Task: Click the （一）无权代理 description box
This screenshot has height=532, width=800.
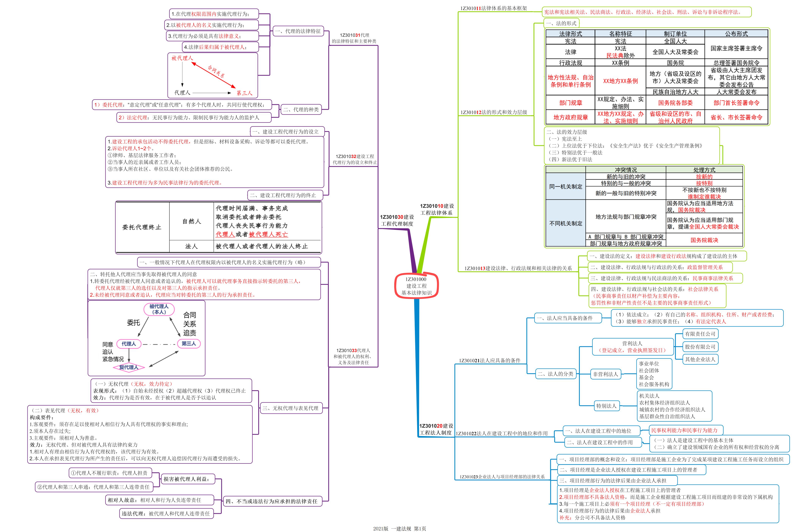Action: (171, 390)
